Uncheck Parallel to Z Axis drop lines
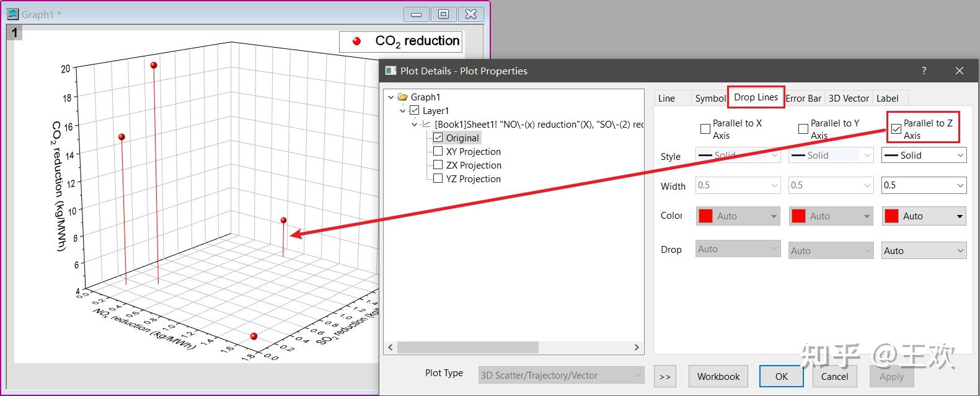The height and width of the screenshot is (396, 980). [896, 129]
